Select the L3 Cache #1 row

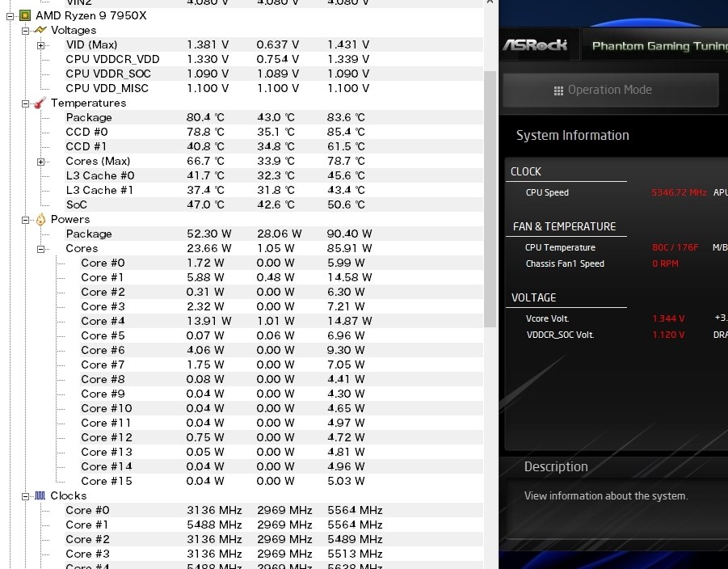274,191
